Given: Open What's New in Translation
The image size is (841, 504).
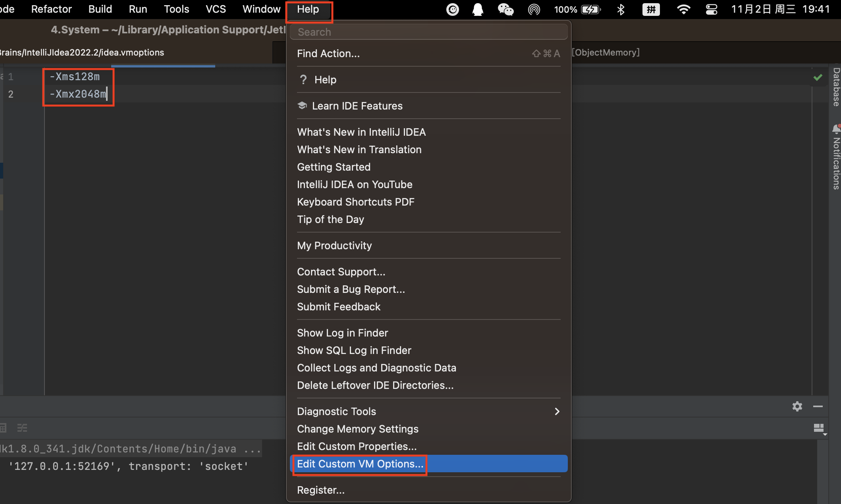Looking at the screenshot, I should point(428,150).
